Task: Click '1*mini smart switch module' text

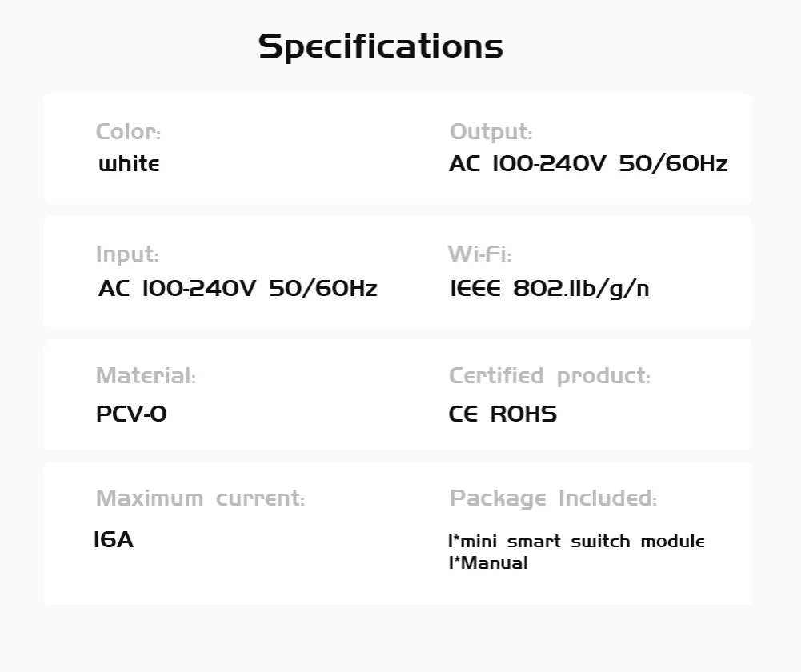Action: (576, 542)
